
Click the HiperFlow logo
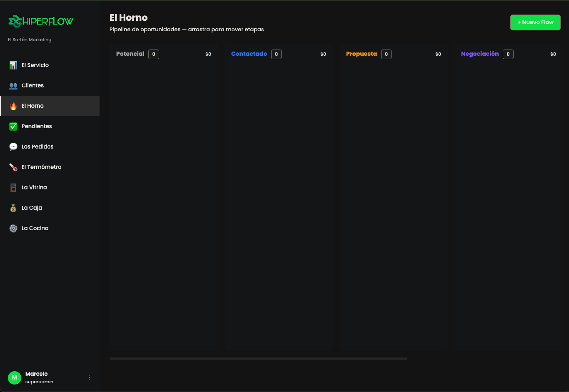[x=41, y=21]
